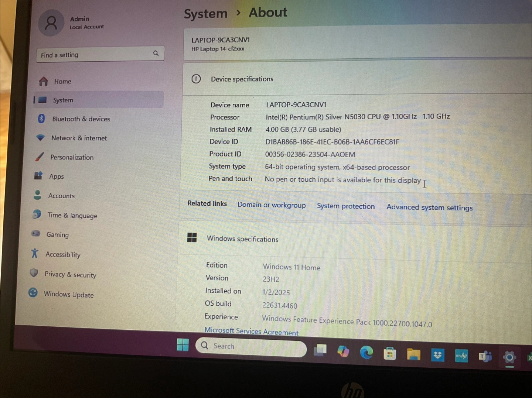Open the System protection link
Viewport: 532px width, 398px height.
[x=346, y=206]
